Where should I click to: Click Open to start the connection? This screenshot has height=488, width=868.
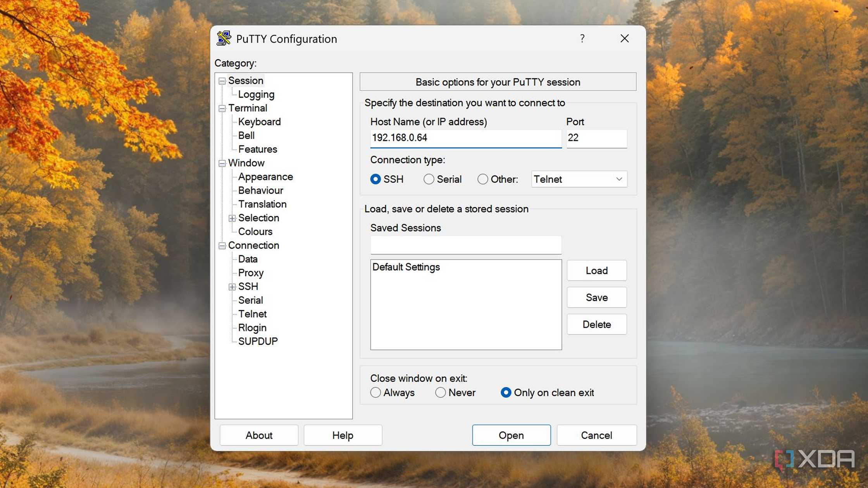[511, 435]
